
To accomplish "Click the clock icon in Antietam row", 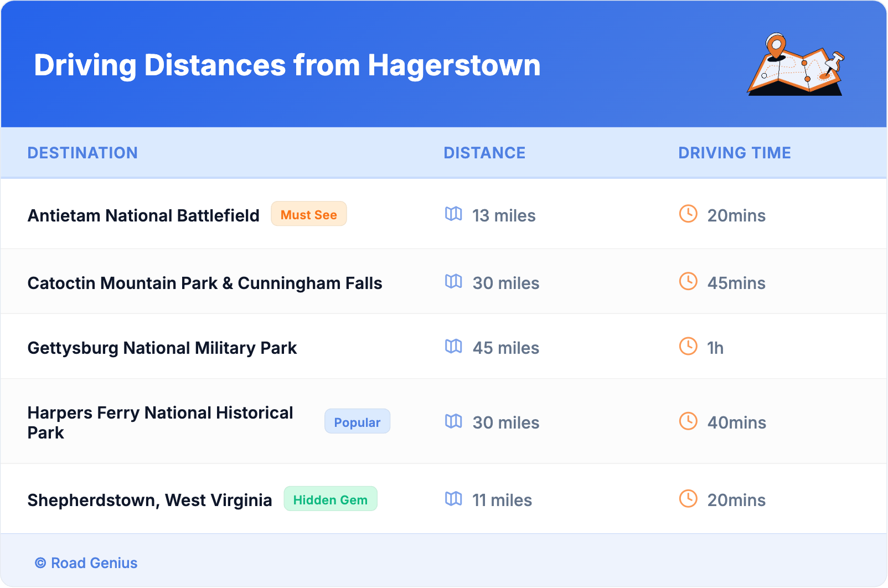I will (688, 214).
